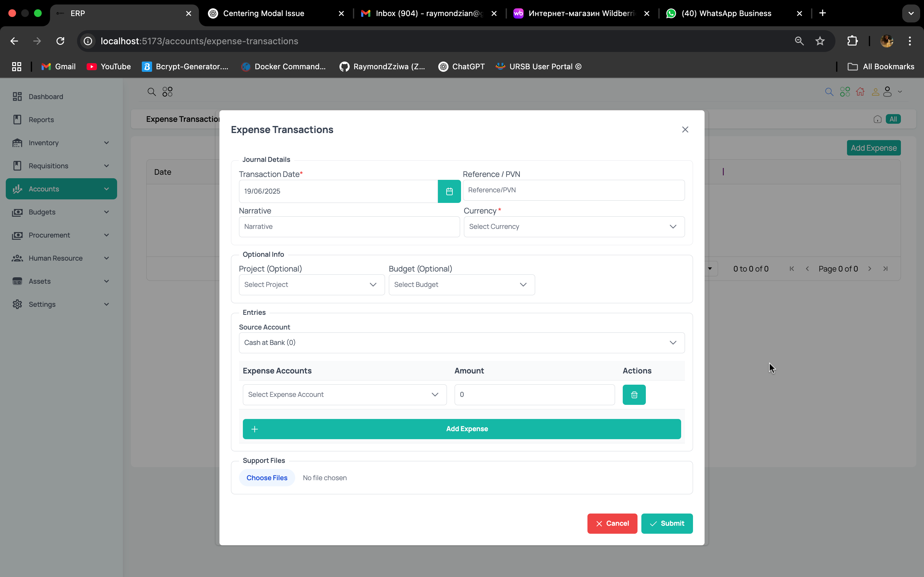The image size is (924, 577).
Task: Click the red home icon in header
Action: (860, 92)
